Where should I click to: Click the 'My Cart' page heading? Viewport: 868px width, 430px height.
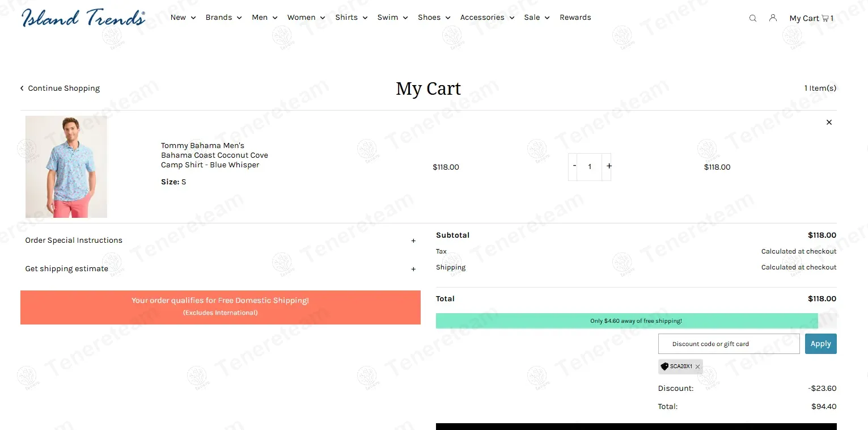(429, 89)
